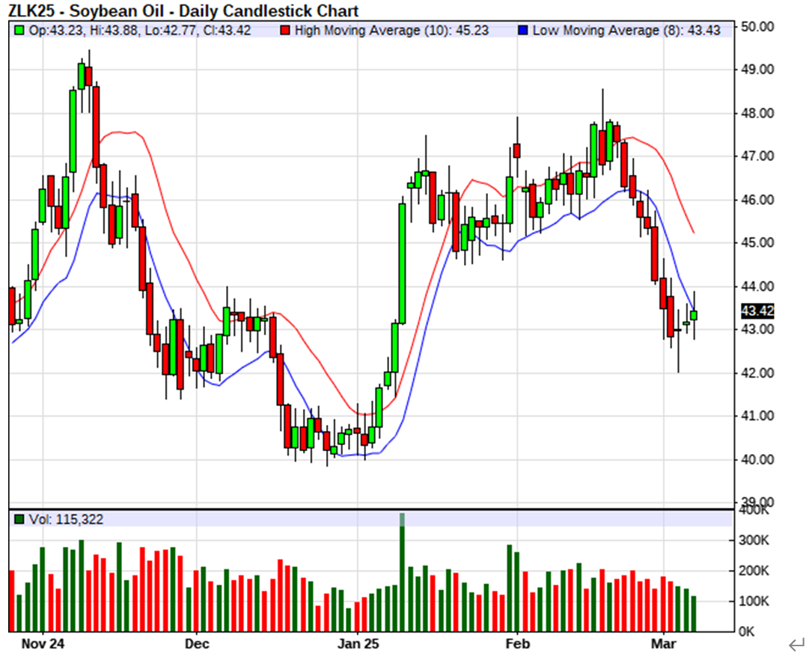
Task: Click the green OHLC legend swatch
Action: point(19,31)
